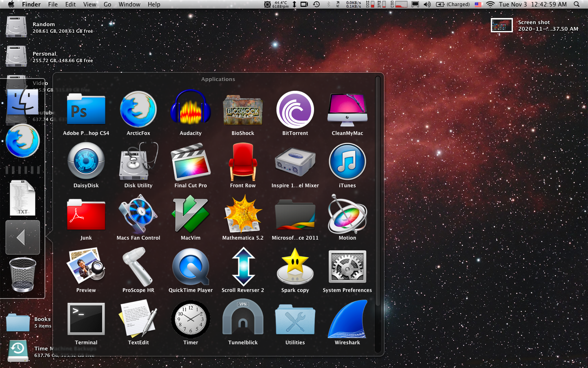Launch Terminal
588x368 pixels.
pos(86,319)
